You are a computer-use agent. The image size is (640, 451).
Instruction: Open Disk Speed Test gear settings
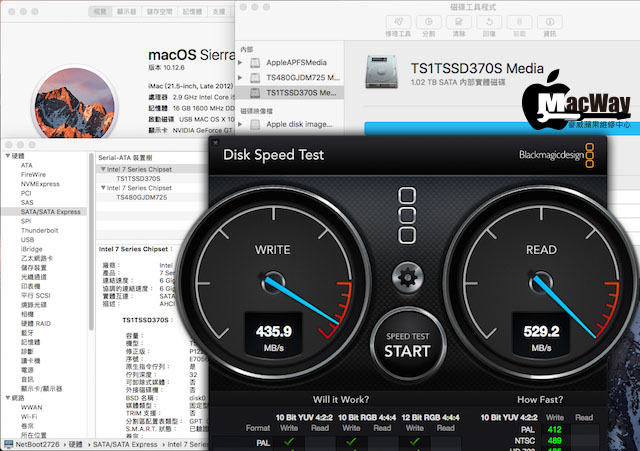click(407, 278)
